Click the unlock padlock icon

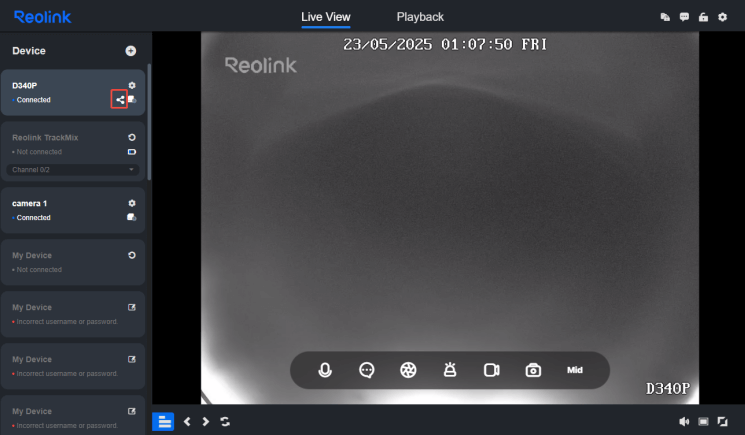703,17
